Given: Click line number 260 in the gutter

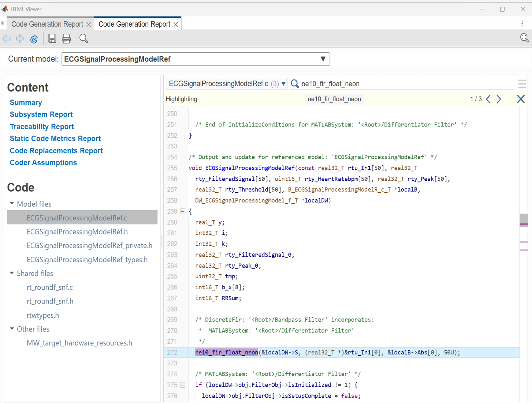Looking at the screenshot, I should tap(172, 222).
